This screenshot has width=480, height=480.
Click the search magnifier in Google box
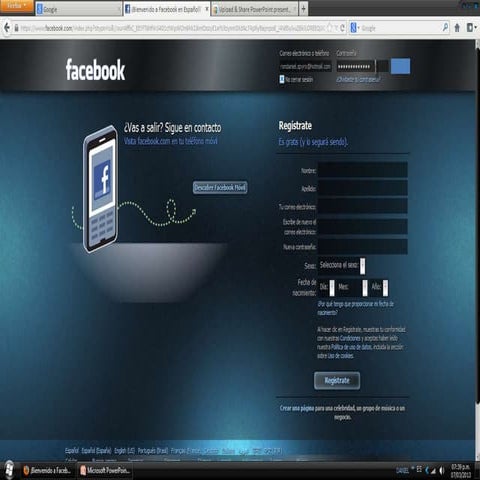click(x=445, y=28)
